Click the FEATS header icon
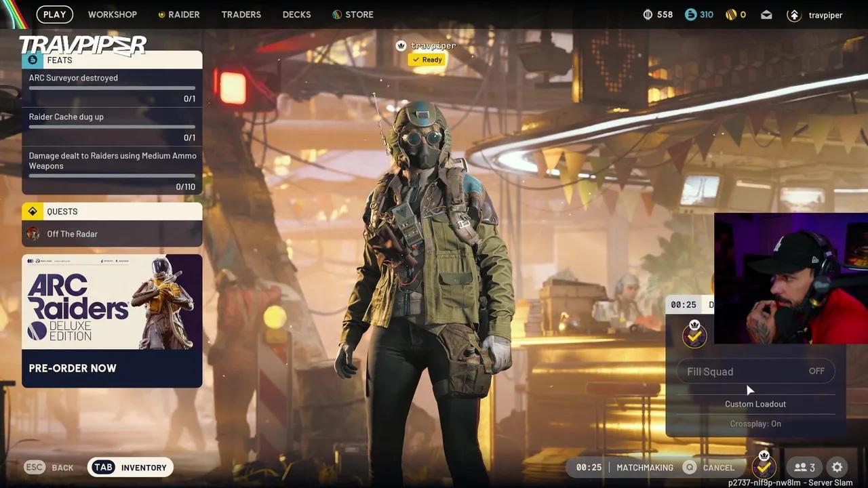 (33, 60)
